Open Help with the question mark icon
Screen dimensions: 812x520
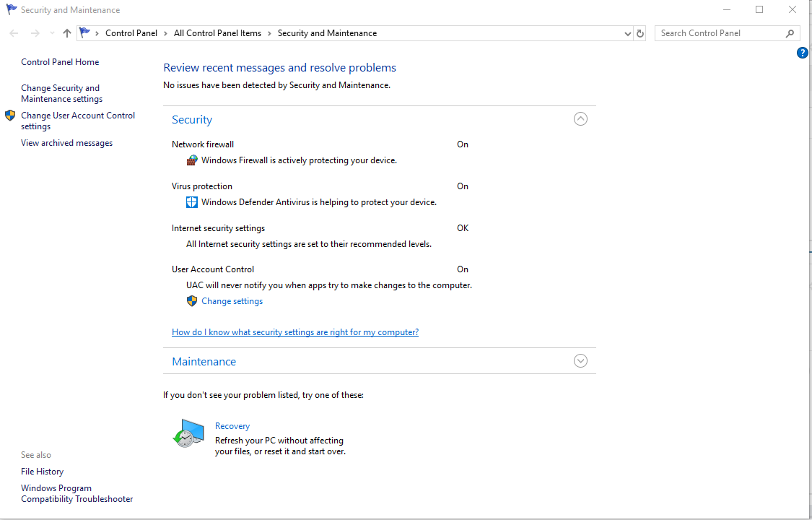click(x=802, y=53)
